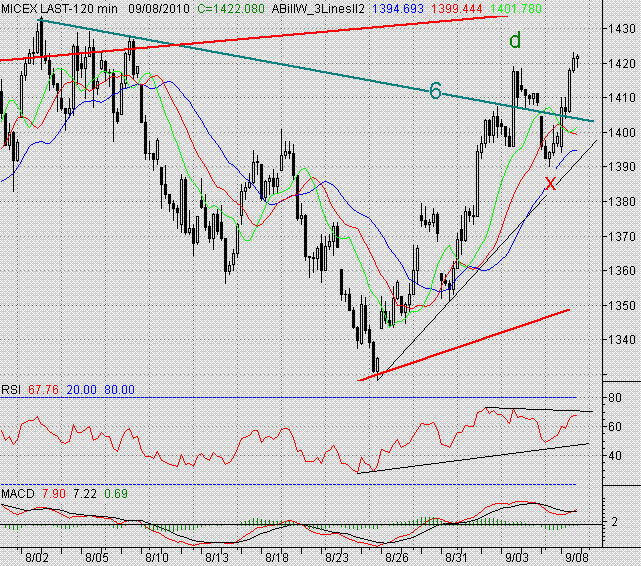Click the 1420 price axis label
Image resolution: width=641 pixels, height=566 pixels.
click(621, 63)
